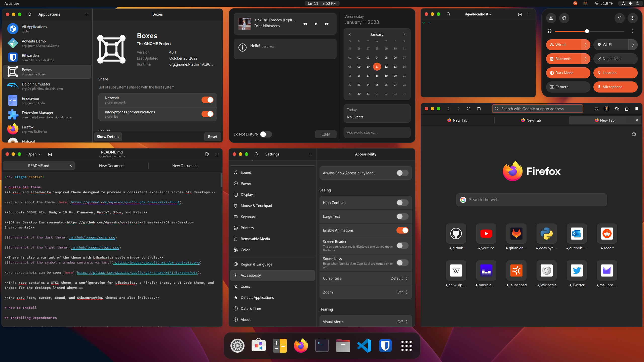
Task: Select Keyboard in the Settings sidebar
Action: click(x=248, y=217)
